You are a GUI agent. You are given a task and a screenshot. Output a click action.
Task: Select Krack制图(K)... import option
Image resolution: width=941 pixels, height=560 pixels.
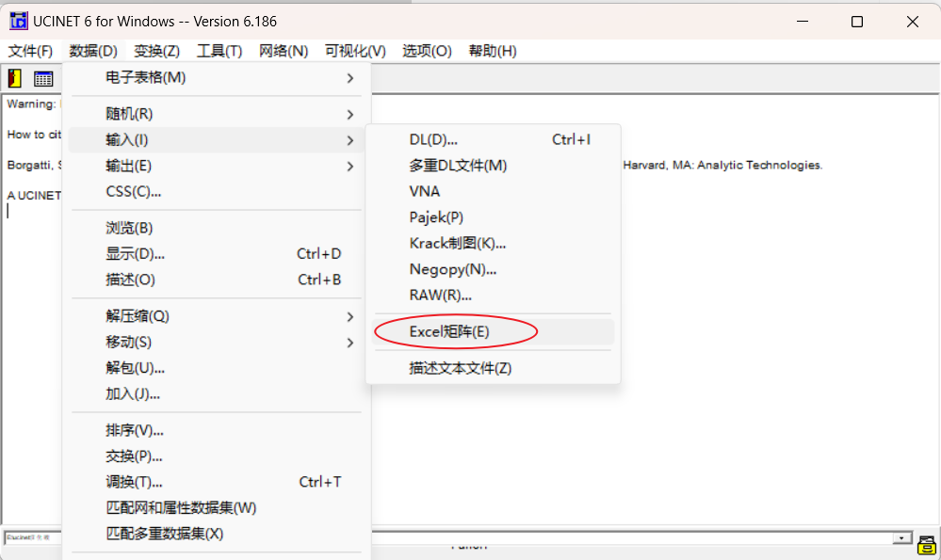coord(494,243)
